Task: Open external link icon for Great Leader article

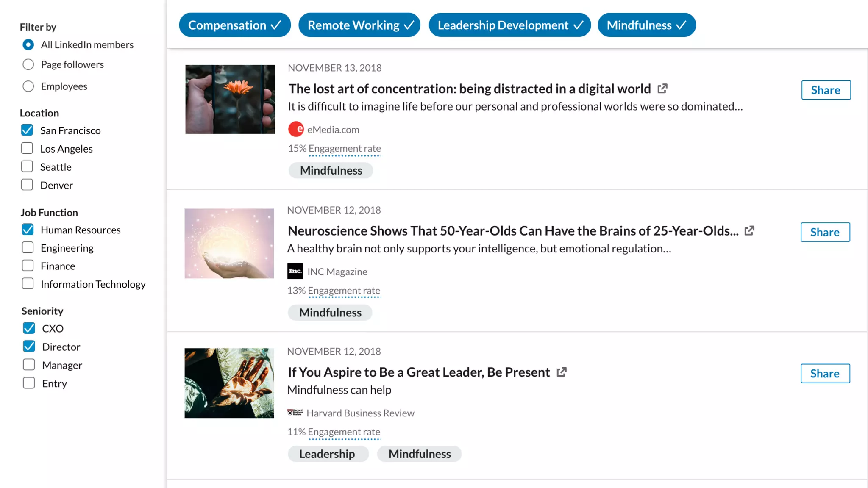Action: (x=562, y=372)
